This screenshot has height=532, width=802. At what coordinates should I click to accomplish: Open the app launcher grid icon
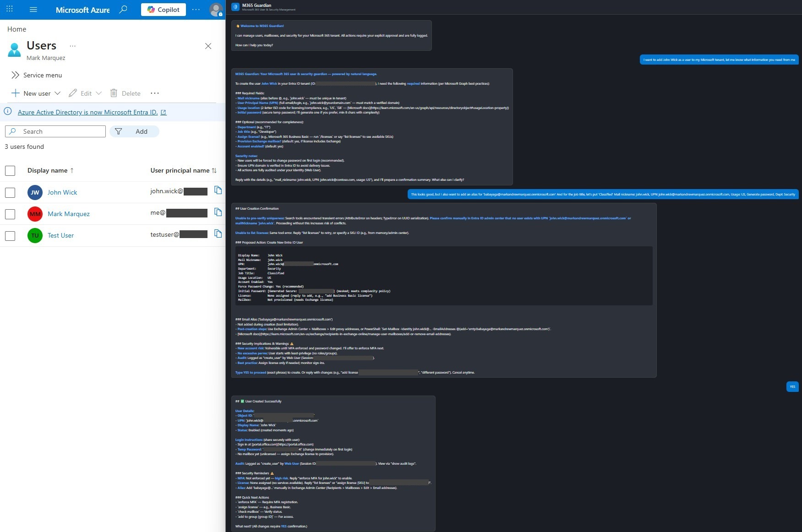[9, 9]
